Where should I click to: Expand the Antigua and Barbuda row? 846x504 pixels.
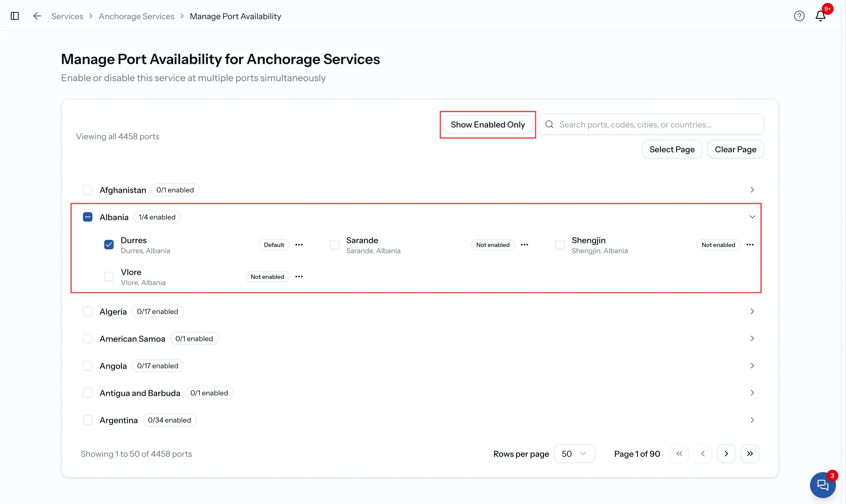coord(752,392)
